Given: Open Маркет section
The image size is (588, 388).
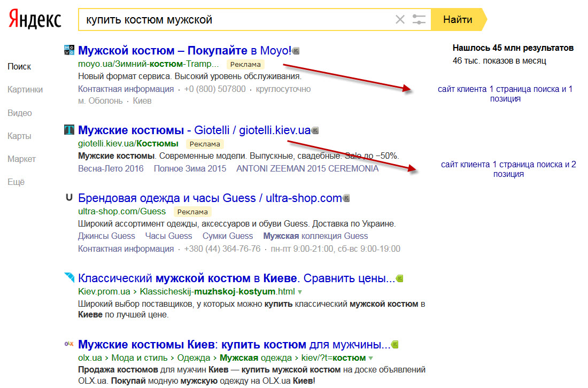Looking at the screenshot, I should pyautogui.click(x=21, y=159).
